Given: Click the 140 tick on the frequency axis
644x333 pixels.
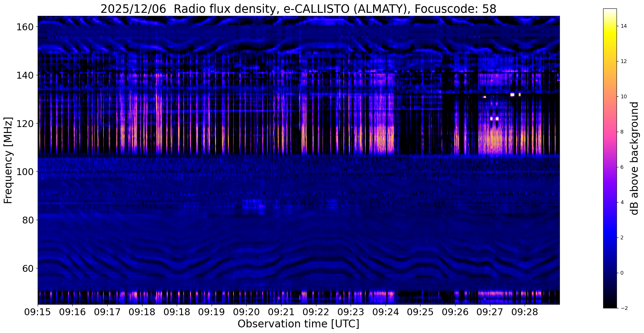Looking at the screenshot, I should pos(25,75).
